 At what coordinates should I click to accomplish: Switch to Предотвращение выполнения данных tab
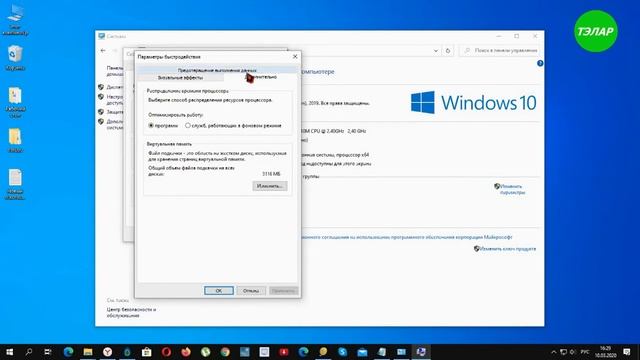click(217, 70)
